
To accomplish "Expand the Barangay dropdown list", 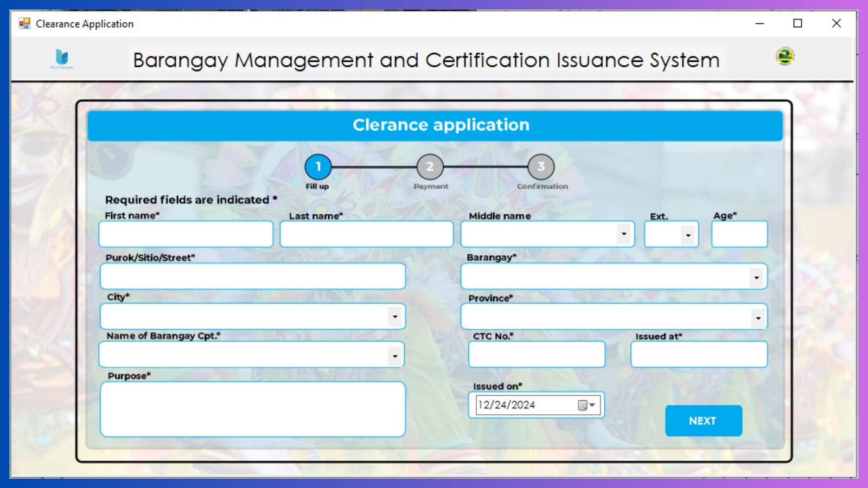I will coord(756,278).
